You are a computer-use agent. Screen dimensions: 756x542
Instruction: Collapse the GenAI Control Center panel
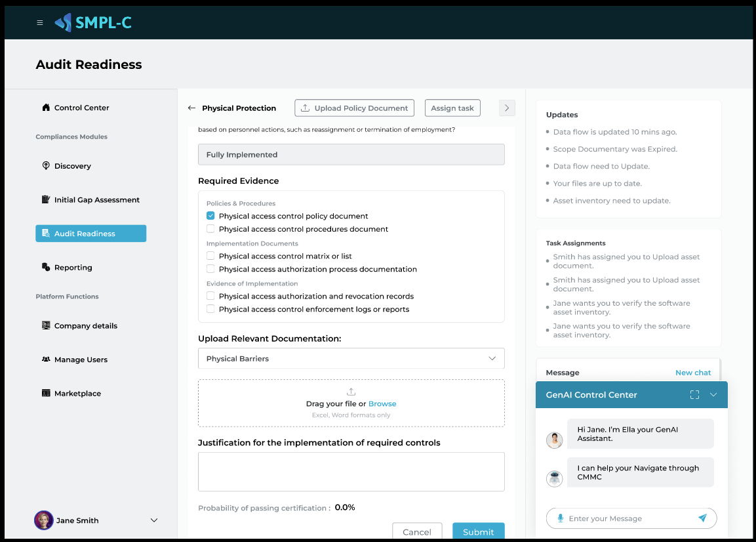(713, 395)
